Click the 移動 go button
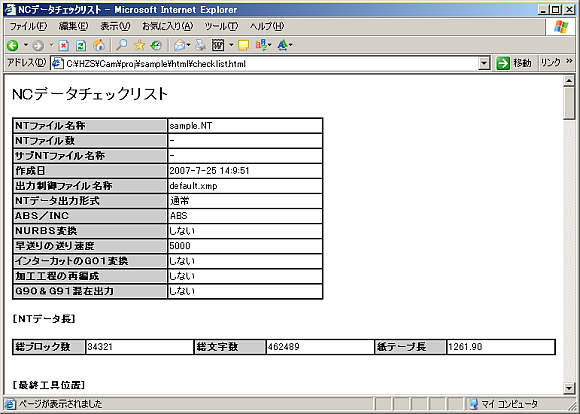Viewport: 580px width, 414px height. tap(513, 63)
